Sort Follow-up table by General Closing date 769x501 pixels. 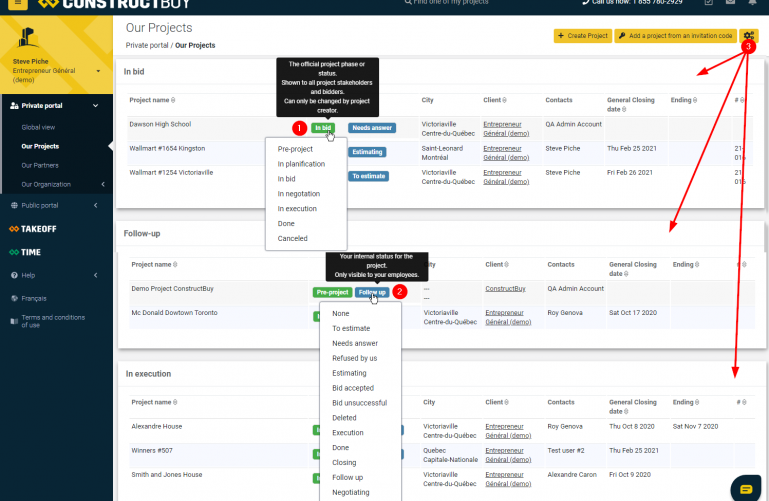coord(633,269)
